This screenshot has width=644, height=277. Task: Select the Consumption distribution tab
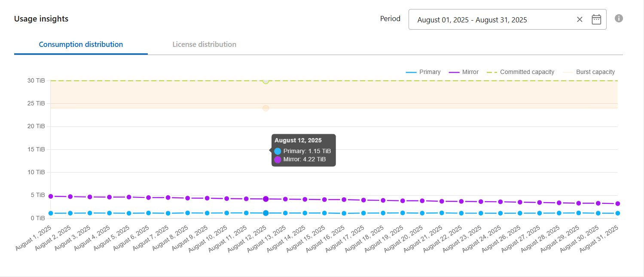(x=81, y=44)
